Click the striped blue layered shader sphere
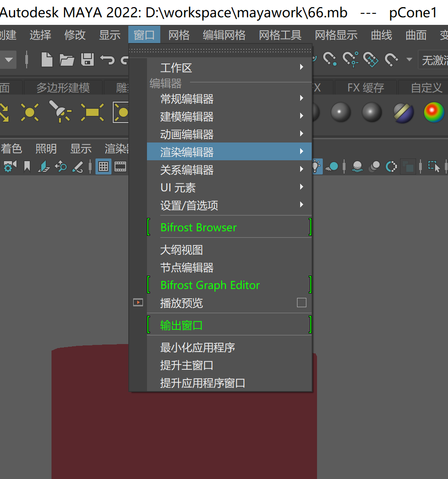Screen dimensions: 448x479 pos(404,113)
